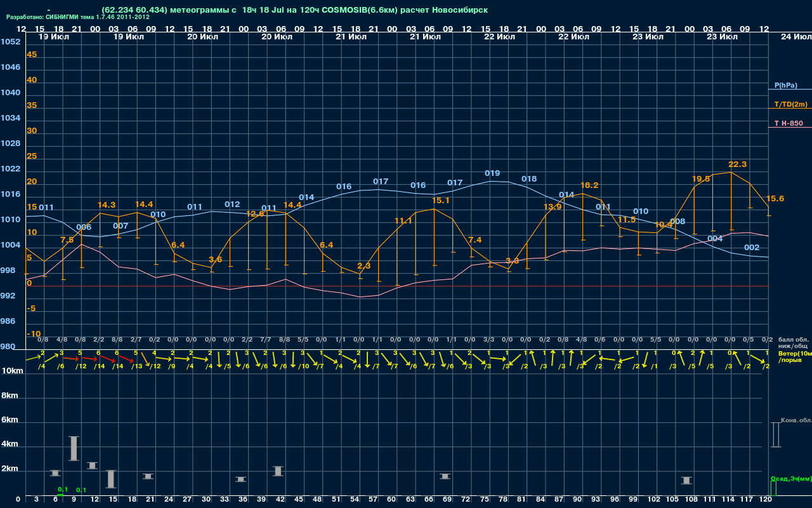
Task: Click the 980 pressure axis value
Action: pyautogui.click(x=8, y=347)
